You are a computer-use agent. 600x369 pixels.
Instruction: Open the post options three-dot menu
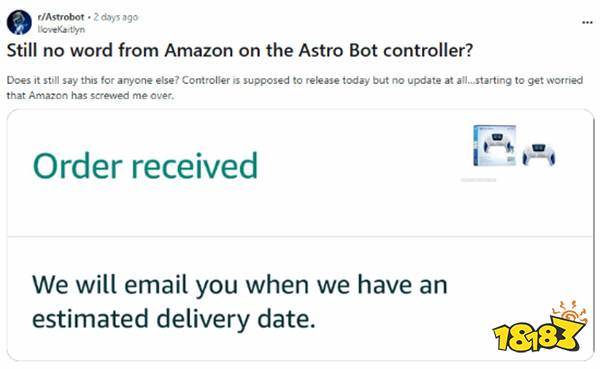tap(587, 23)
